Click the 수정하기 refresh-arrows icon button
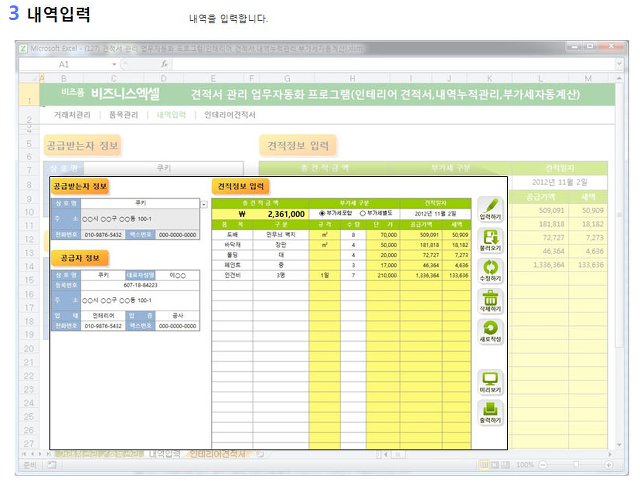This screenshot has width=640, height=485. tap(490, 271)
